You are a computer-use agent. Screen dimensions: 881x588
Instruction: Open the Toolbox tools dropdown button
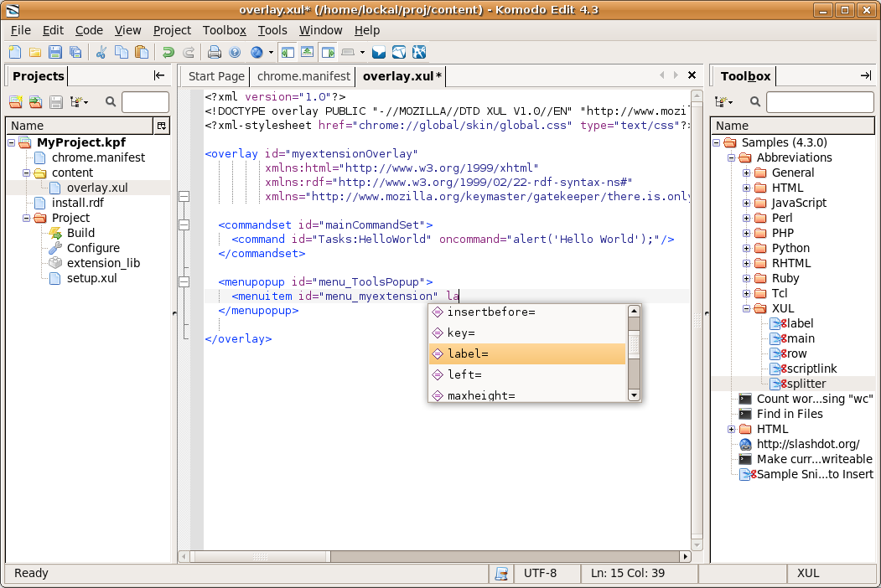(x=723, y=102)
